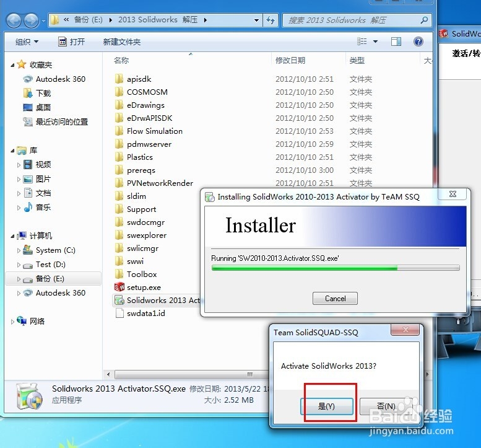Click the installer progress bar
The image size is (481, 448).
[x=336, y=268]
